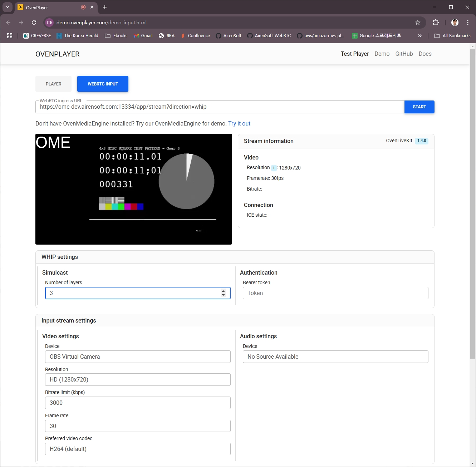Viewport: 476px width, 467px height.
Task: Open audio Device No Source Available dropdown
Action: (x=335, y=357)
